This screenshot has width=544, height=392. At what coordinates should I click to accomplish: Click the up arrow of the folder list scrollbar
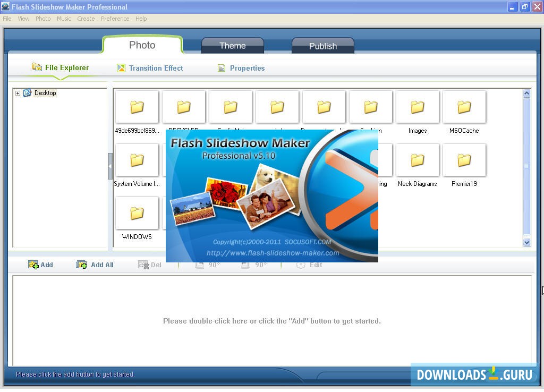(526, 93)
